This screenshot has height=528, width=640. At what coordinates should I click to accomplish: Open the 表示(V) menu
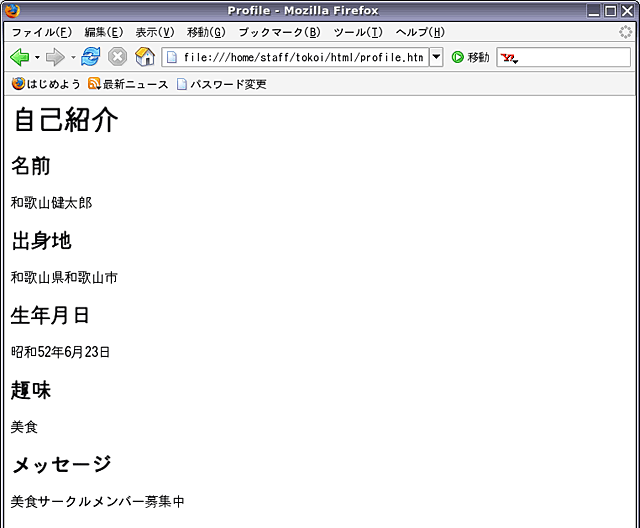[x=155, y=32]
